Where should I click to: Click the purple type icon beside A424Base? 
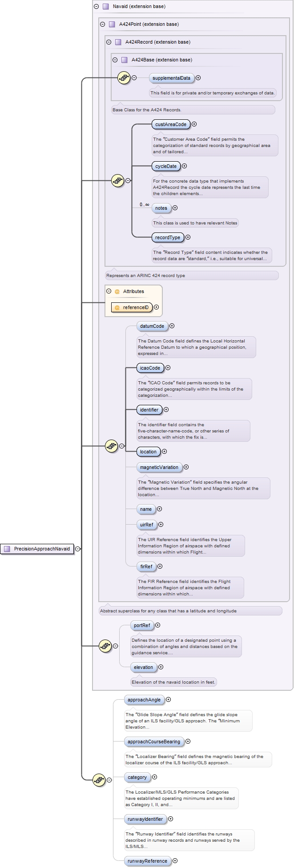point(125,60)
